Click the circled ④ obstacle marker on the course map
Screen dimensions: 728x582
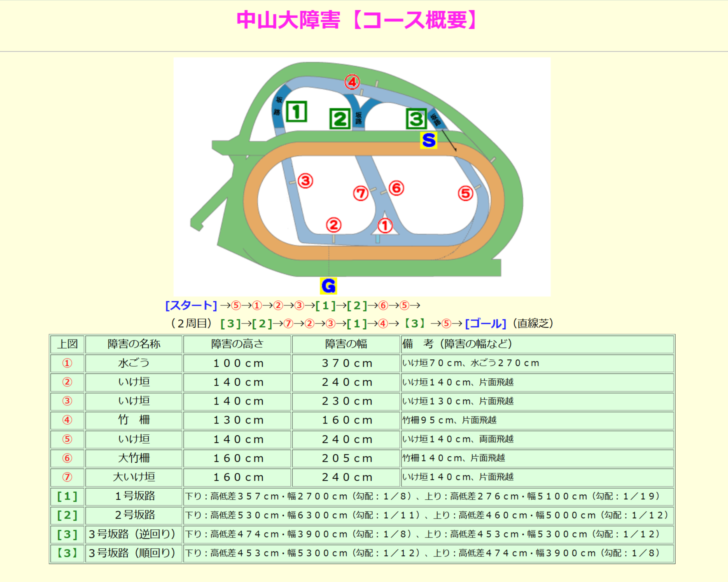352,82
